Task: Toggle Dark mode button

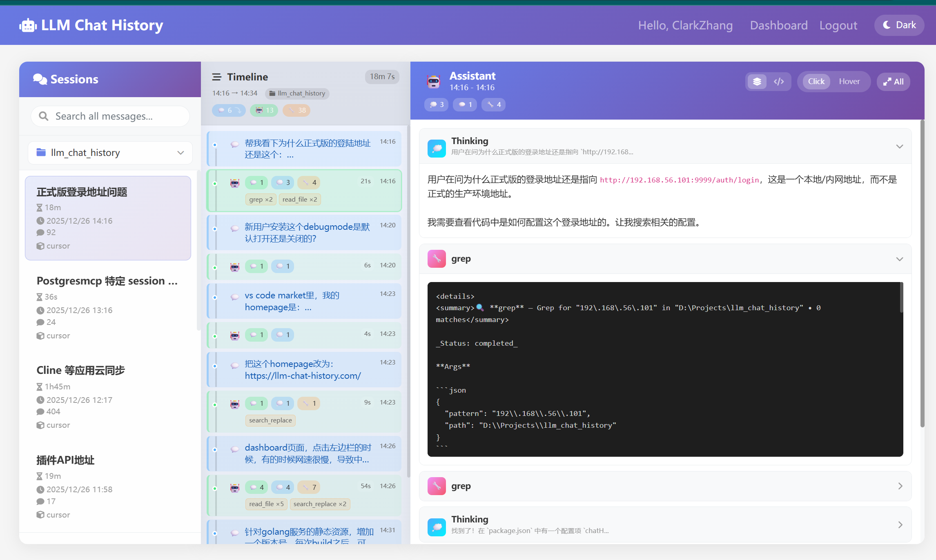Action: point(899,25)
